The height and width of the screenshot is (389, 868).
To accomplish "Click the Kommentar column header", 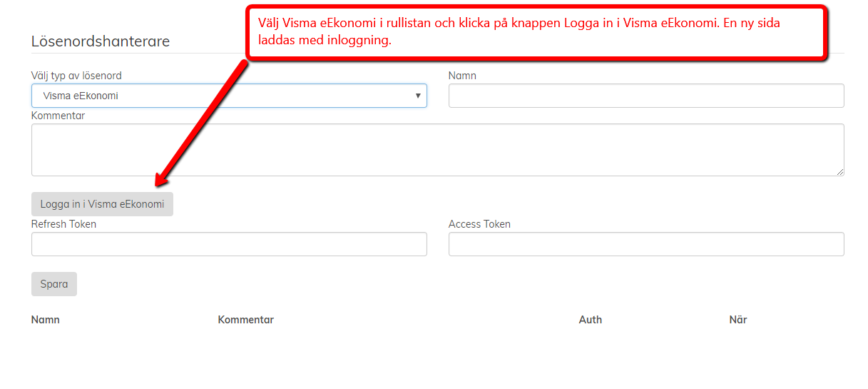I will (246, 320).
